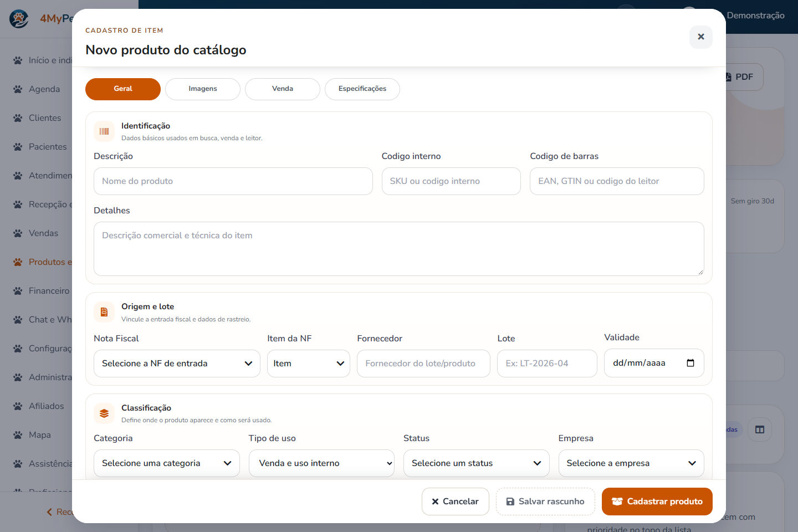The width and height of the screenshot is (798, 532).
Task: Expand the Status dropdown
Action: click(477, 463)
